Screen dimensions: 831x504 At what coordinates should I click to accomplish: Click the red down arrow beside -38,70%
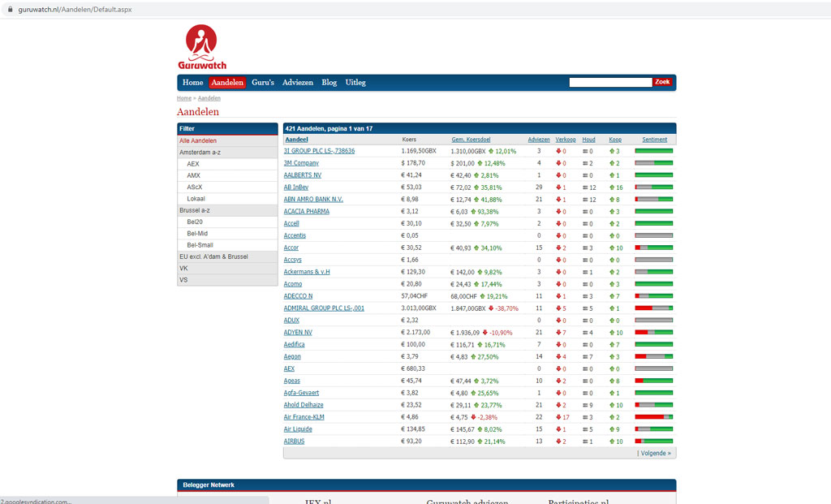point(491,308)
